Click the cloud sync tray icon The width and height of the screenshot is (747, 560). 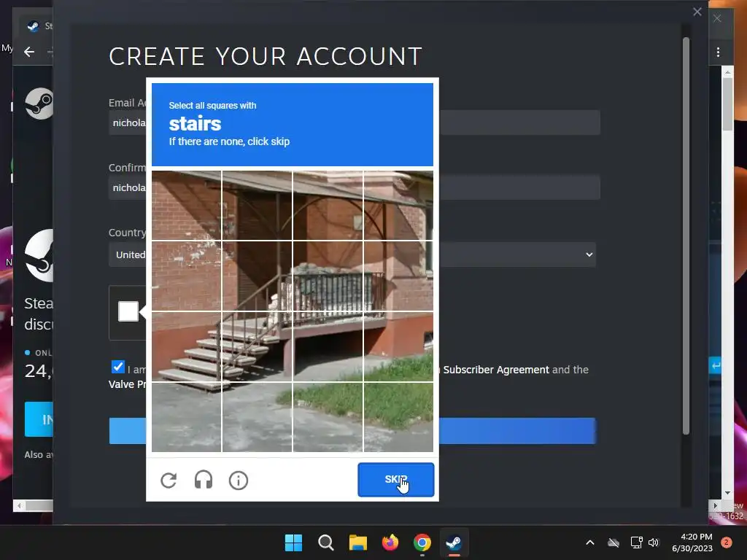614,542
